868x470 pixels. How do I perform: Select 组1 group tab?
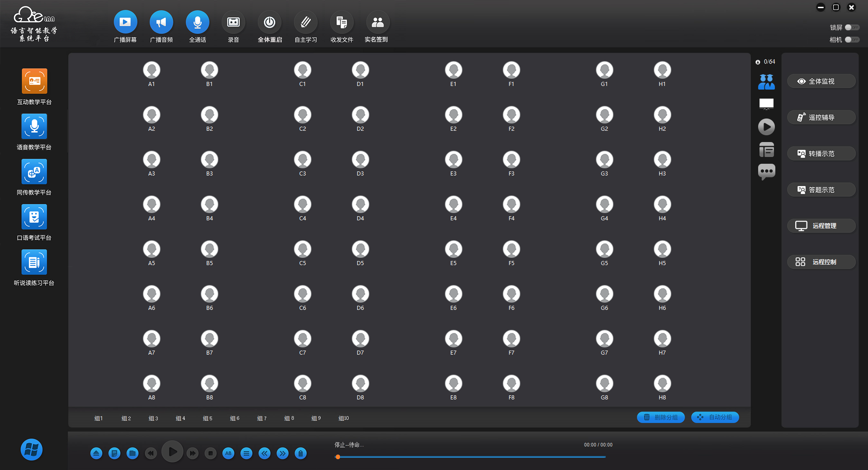pyautogui.click(x=99, y=418)
